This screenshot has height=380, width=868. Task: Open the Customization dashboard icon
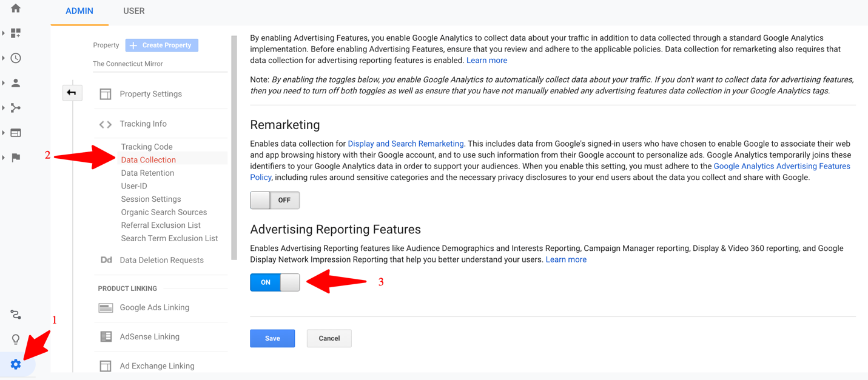click(16, 33)
